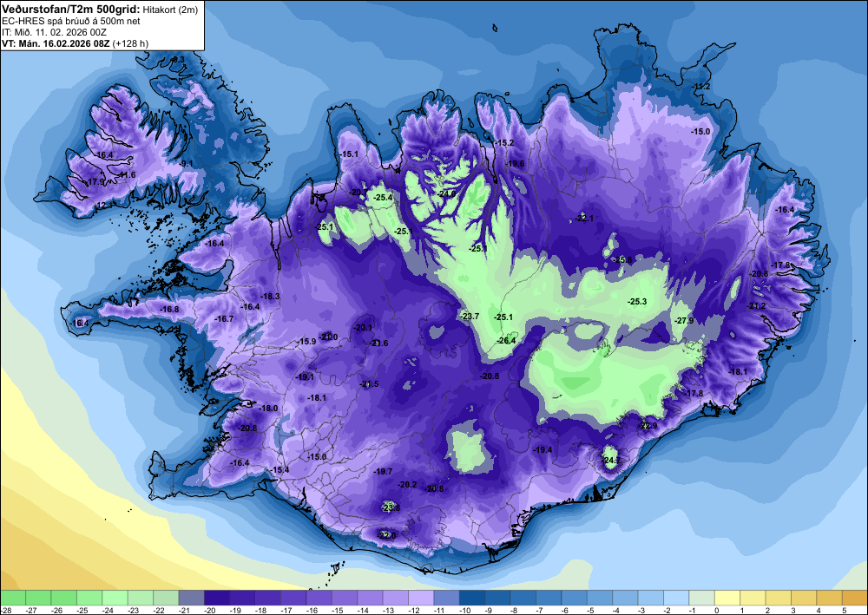
Task: Click the -25.4 temperature label on the map
Action: tap(383, 198)
